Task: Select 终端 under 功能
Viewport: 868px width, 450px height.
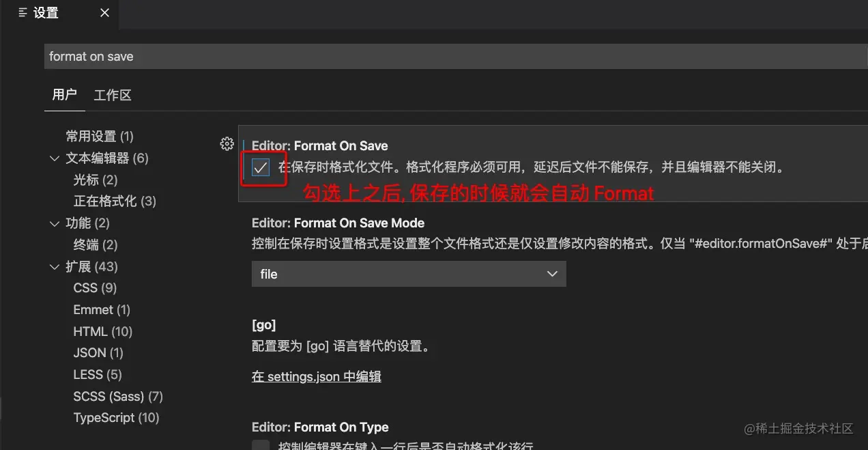Action: pyautogui.click(x=96, y=244)
